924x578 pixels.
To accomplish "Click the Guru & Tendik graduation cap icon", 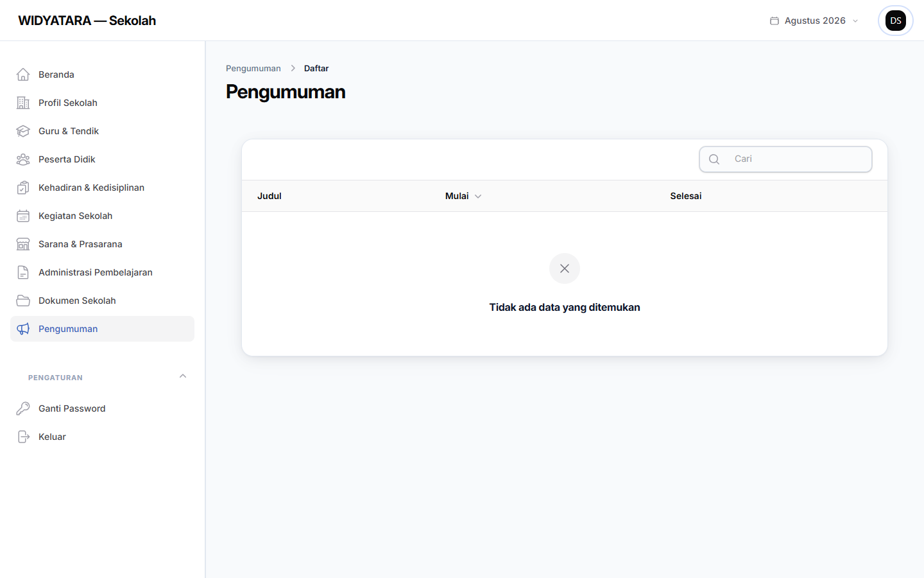I will (x=23, y=131).
